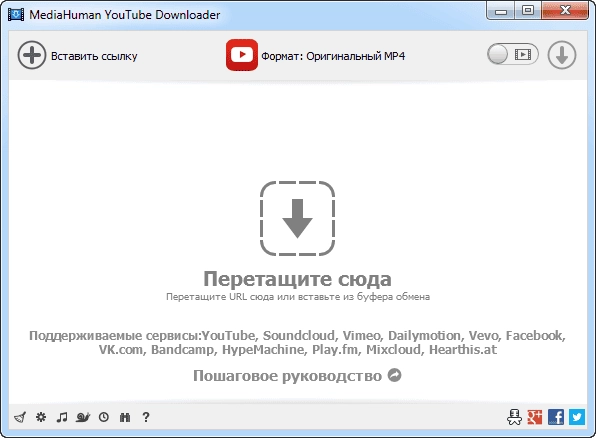Toggle the snail speed-limit icon
Image resolution: width=596 pixels, height=438 pixels.
point(83,417)
